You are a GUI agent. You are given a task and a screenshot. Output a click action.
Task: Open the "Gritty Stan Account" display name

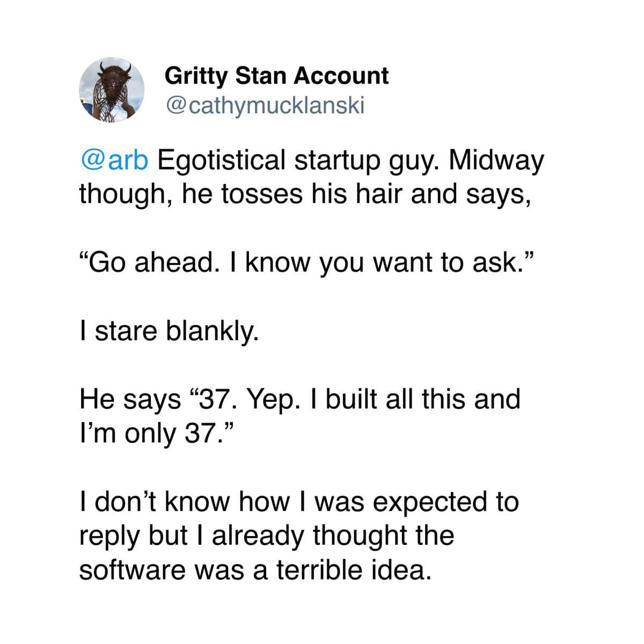pyautogui.click(x=276, y=76)
